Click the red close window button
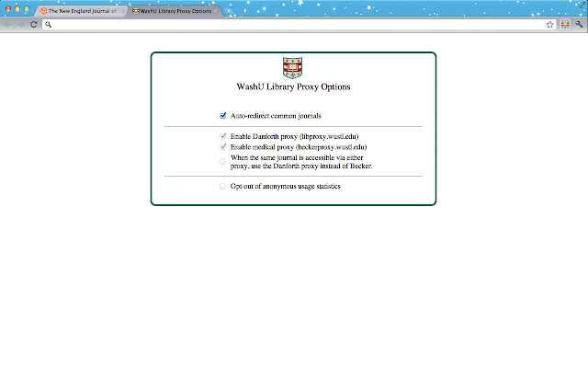 [x=8, y=8]
